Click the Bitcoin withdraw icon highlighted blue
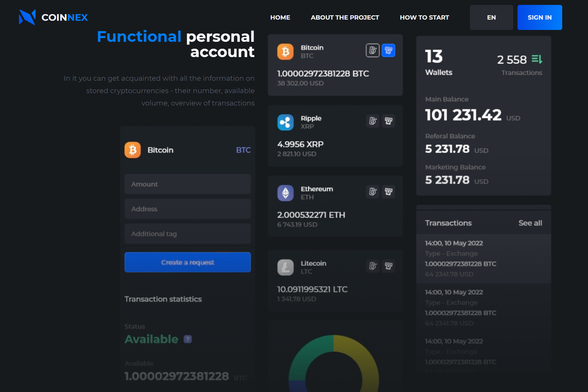Viewport: 588px width, 392px height. pos(389,51)
